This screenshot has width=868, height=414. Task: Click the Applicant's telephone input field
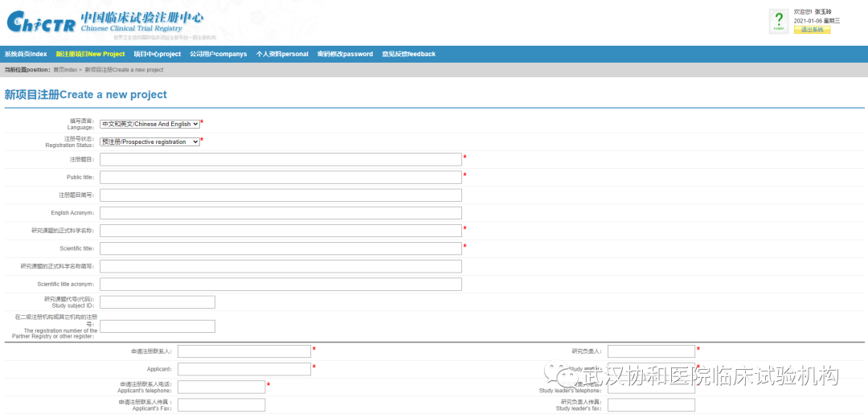pyautogui.click(x=221, y=387)
